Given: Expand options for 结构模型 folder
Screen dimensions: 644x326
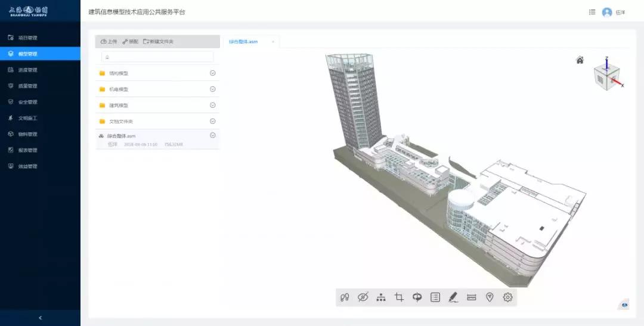Looking at the screenshot, I should [213, 73].
